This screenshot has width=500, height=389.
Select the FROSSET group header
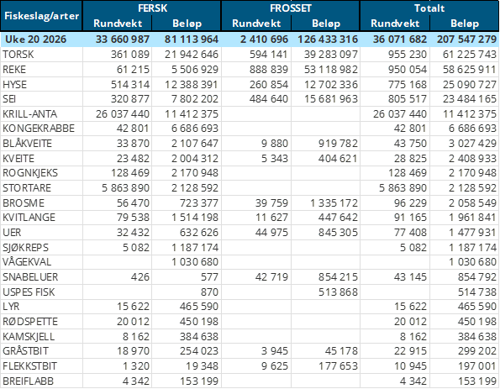point(290,8)
